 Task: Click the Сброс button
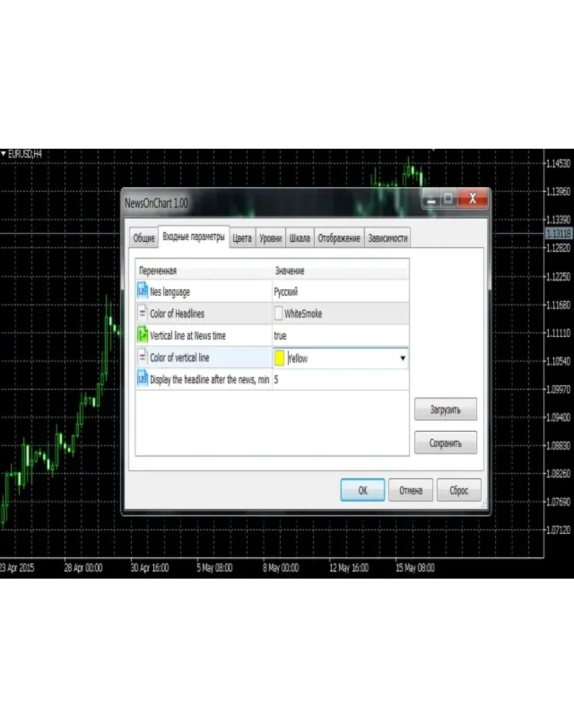tap(459, 490)
